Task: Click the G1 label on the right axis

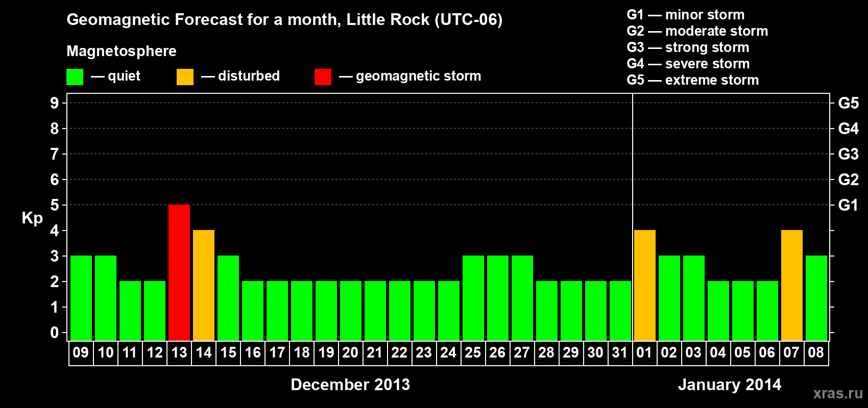Action: point(849,205)
